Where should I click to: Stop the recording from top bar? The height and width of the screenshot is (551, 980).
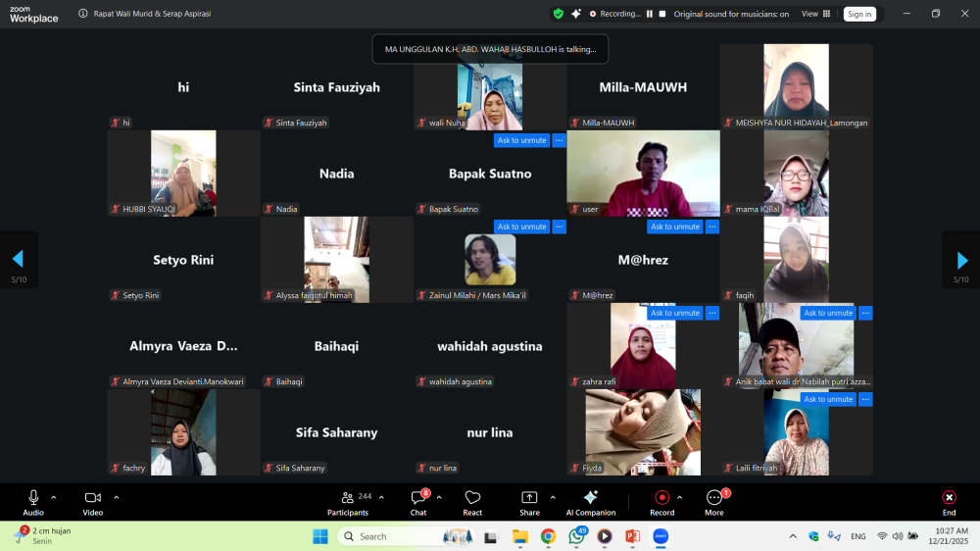(x=662, y=14)
